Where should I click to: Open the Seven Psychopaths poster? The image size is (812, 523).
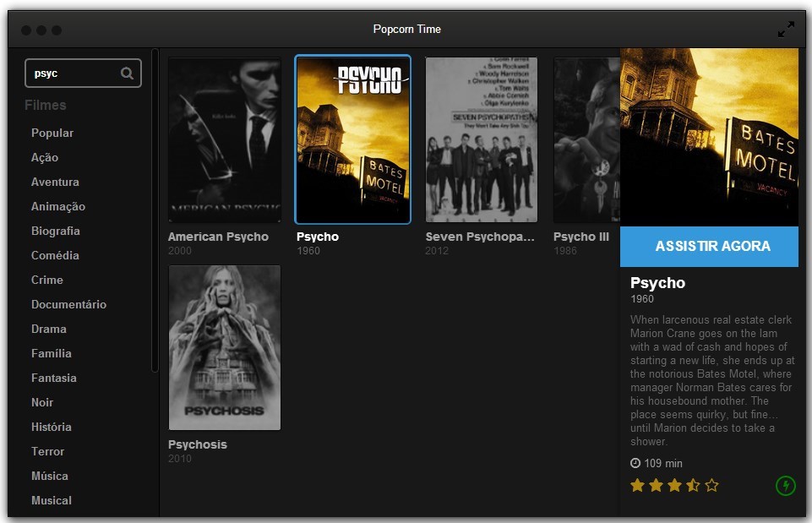click(481, 139)
